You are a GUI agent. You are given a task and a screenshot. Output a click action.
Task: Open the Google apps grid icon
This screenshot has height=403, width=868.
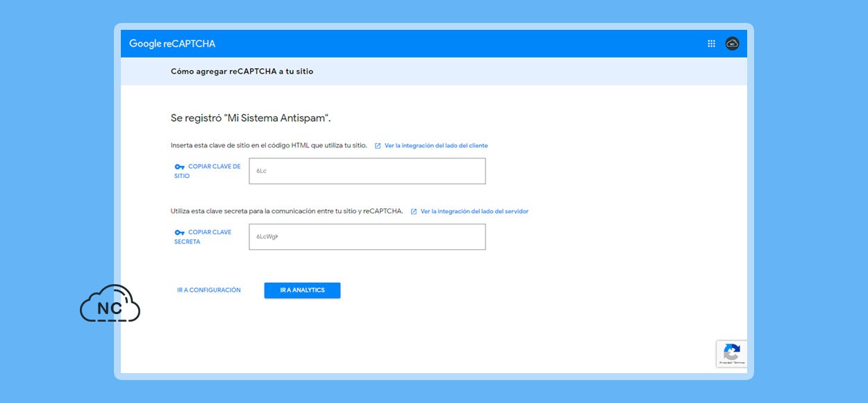[x=711, y=43]
